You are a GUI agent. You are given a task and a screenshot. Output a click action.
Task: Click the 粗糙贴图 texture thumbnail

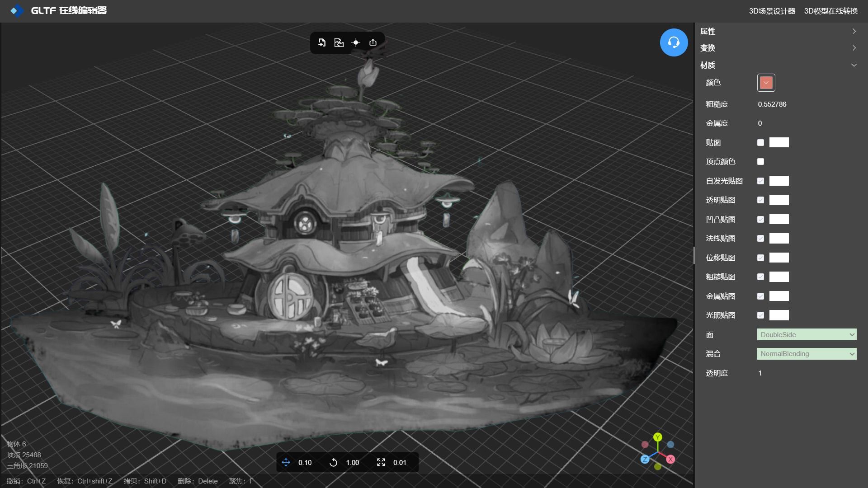click(x=779, y=277)
